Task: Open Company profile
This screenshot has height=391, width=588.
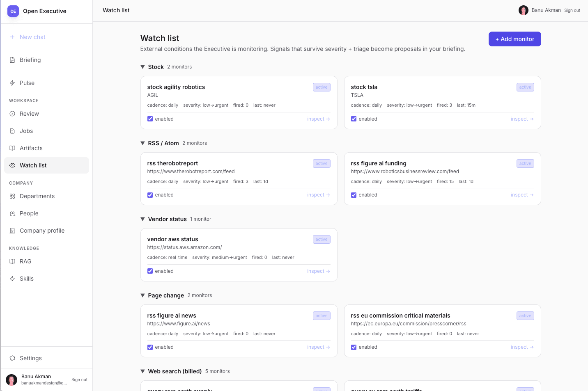Action: pyautogui.click(x=46, y=231)
